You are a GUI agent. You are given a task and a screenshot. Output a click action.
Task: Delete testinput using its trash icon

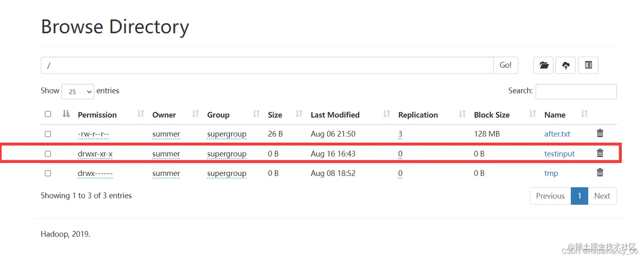600,153
